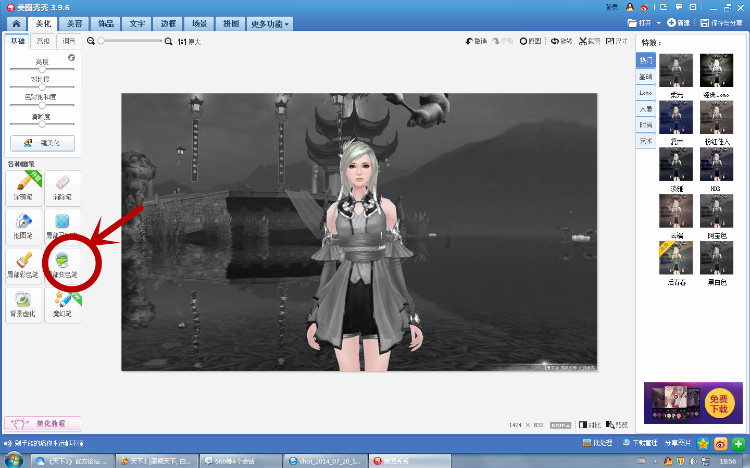750x468 pixels.
Task: Share to Qzone via yellow star icon
Action: (x=703, y=444)
